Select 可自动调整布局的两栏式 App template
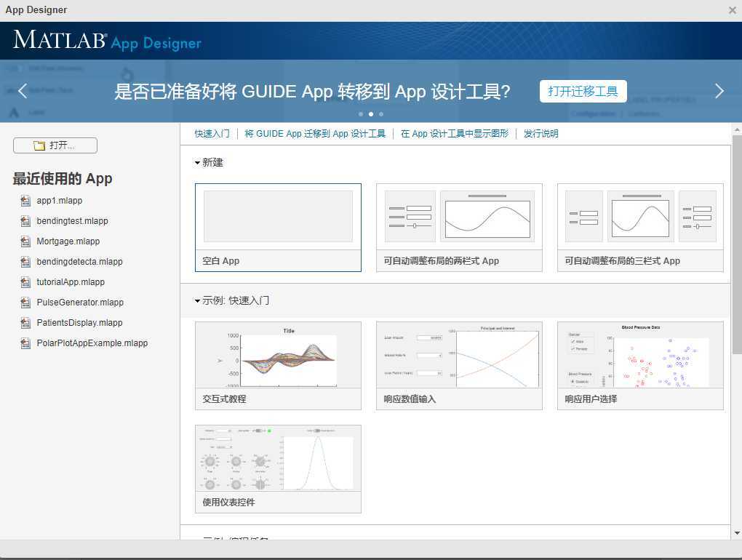Image resolution: width=742 pixels, height=560 pixels. tap(459, 228)
